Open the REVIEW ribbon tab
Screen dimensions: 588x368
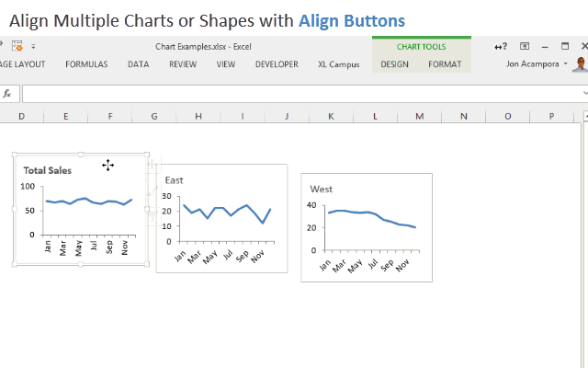point(183,64)
